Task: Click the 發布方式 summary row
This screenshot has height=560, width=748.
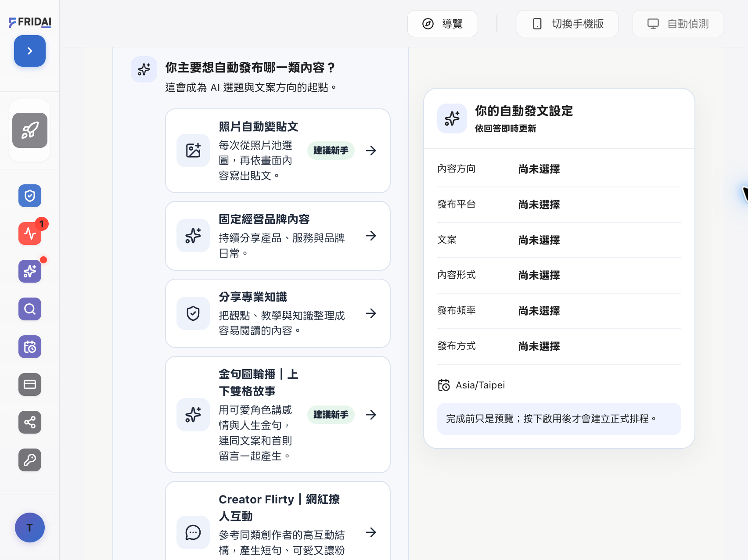Action: click(559, 346)
